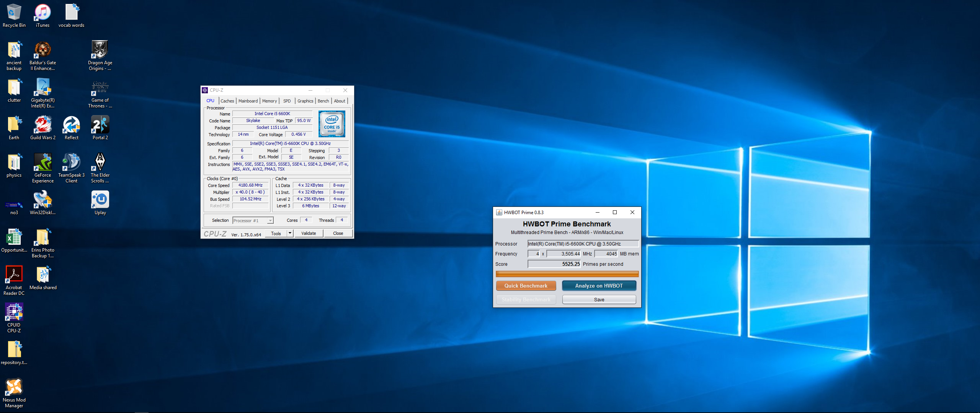980x413 pixels.
Task: Click Save in HWBOT Prime window
Action: pyautogui.click(x=599, y=299)
